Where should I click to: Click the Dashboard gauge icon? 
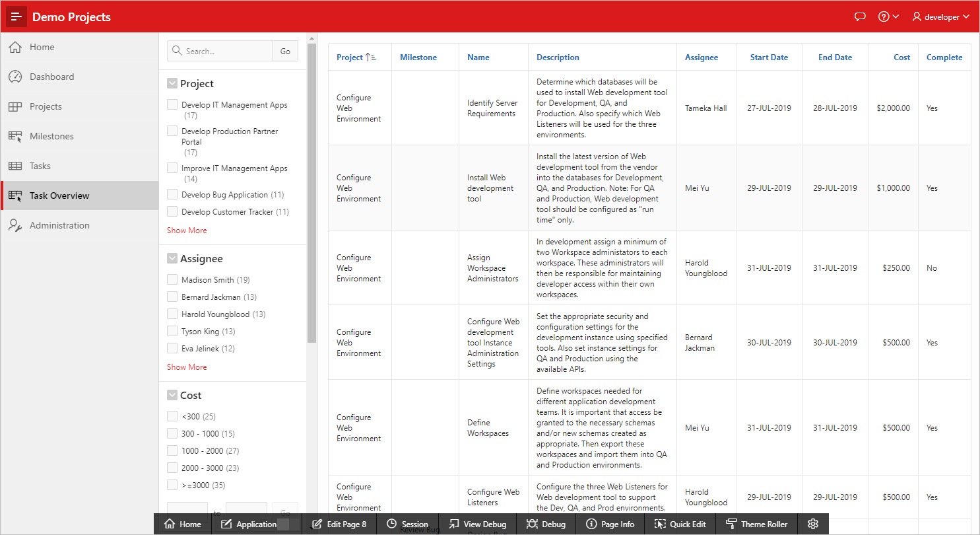(15, 77)
